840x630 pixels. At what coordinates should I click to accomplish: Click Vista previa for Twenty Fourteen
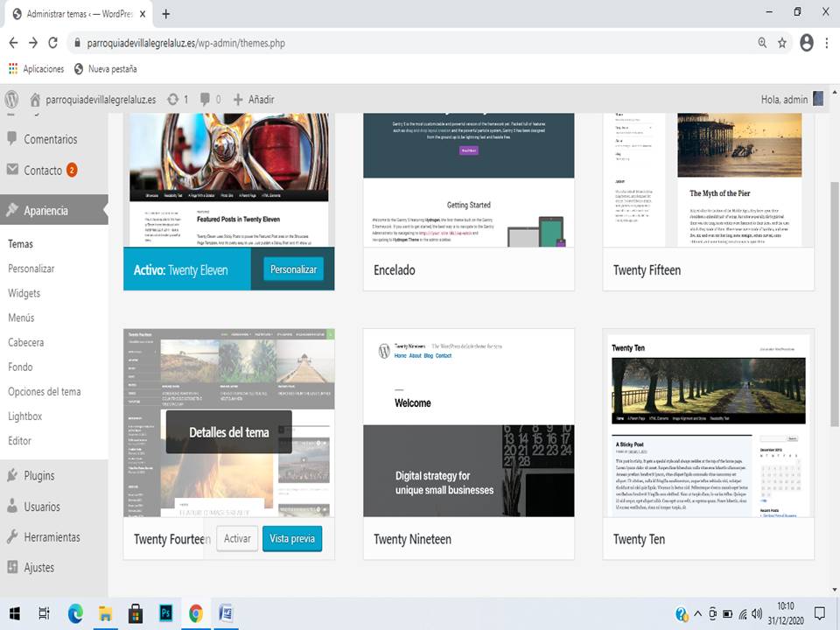[x=292, y=538]
